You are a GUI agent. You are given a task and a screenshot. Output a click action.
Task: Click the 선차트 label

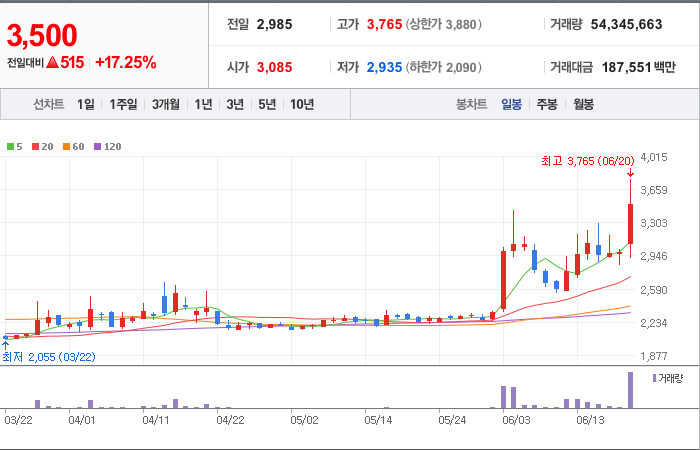point(49,104)
